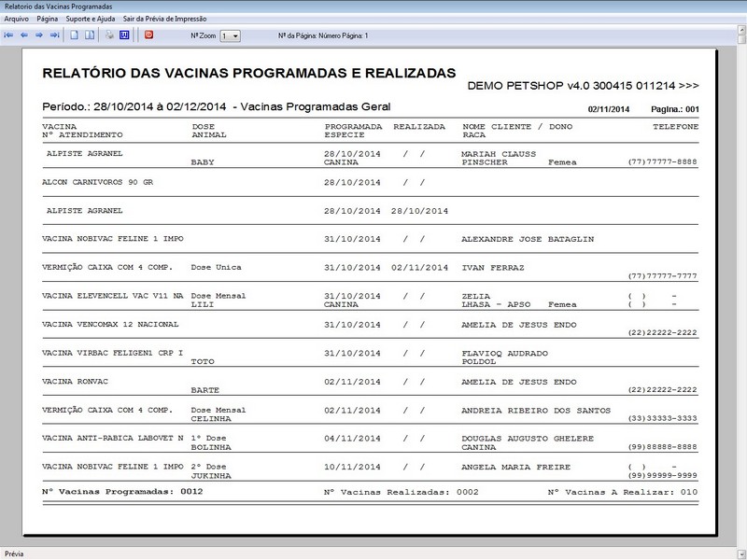Jump to the last page arrow icon

55,35
